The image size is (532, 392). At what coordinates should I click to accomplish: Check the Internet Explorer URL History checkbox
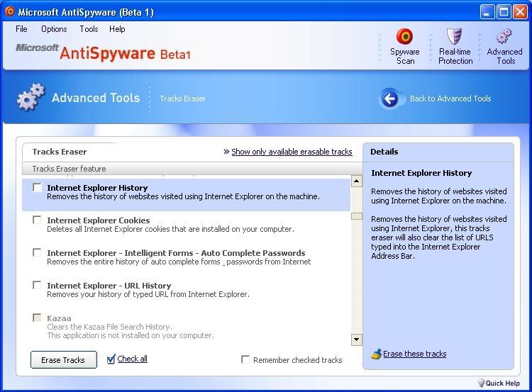click(x=37, y=285)
